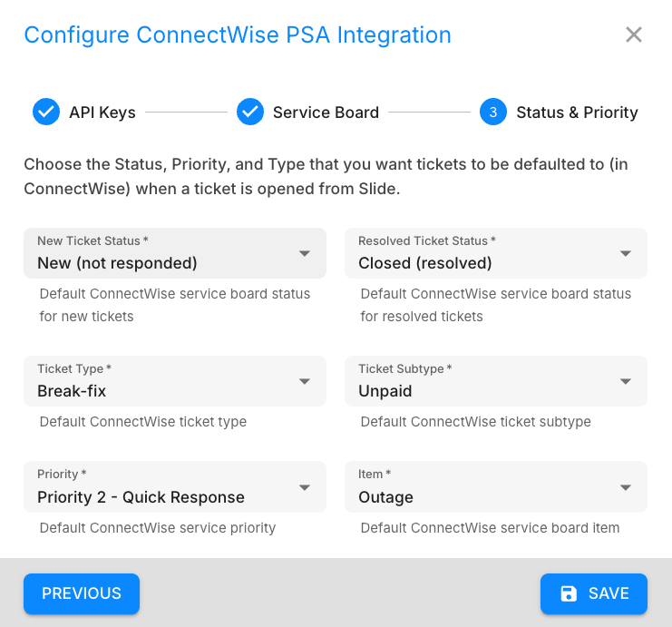Viewport: 672px width, 627px height.
Task: Click the floppy disk save icon
Action: point(569,593)
